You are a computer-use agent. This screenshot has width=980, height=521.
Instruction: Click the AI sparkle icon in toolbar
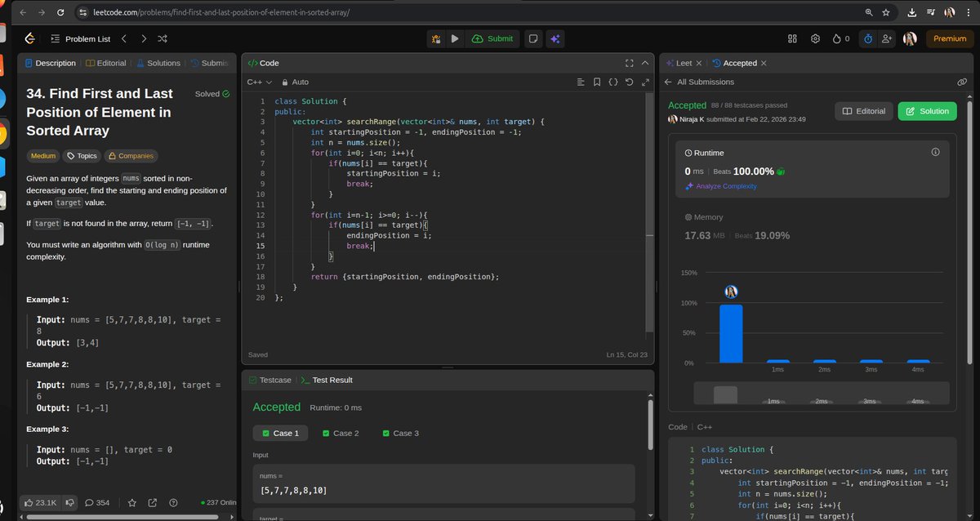point(555,38)
